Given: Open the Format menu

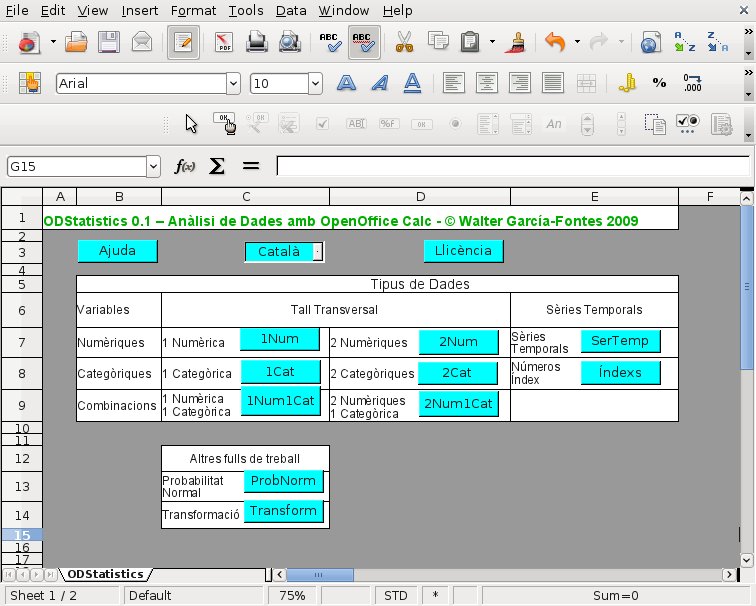Looking at the screenshot, I should coord(193,10).
